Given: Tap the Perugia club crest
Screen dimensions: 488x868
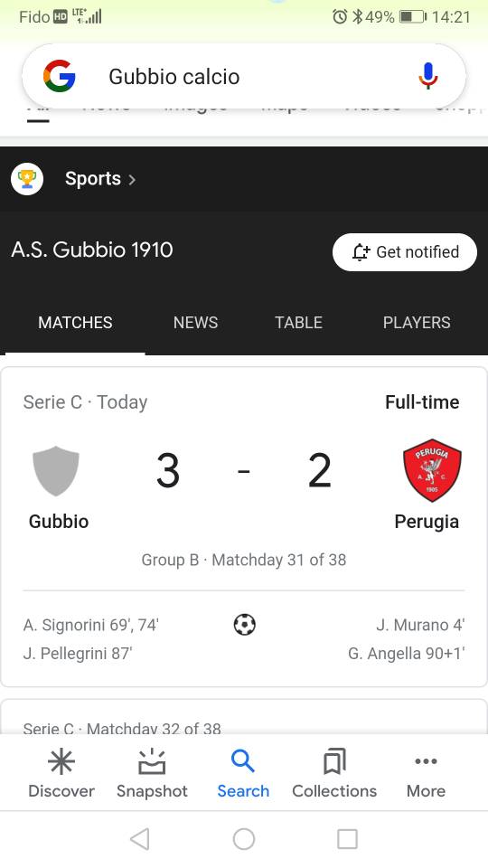Looking at the screenshot, I should pyautogui.click(x=432, y=470).
